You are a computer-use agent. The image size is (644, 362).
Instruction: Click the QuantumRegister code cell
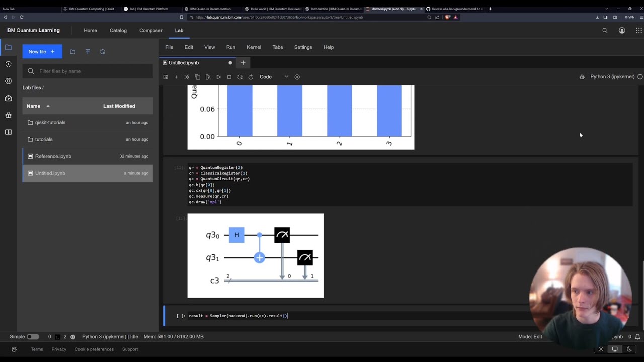[x=410, y=185]
